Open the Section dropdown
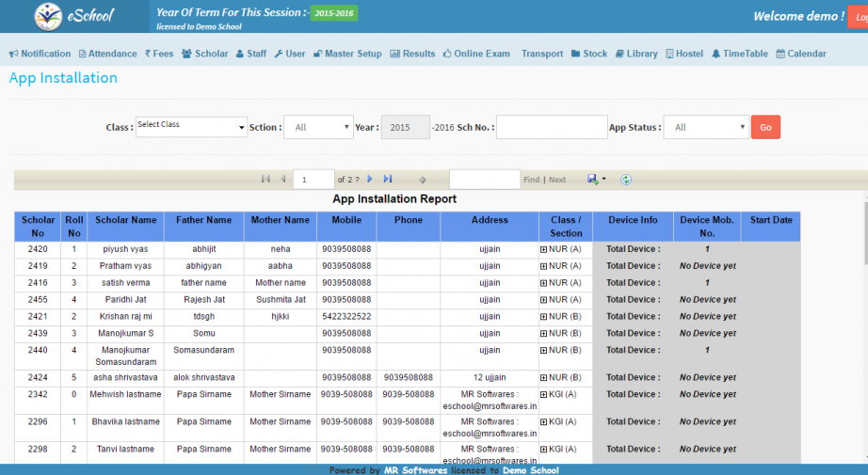This screenshot has height=475, width=868. 318,127
